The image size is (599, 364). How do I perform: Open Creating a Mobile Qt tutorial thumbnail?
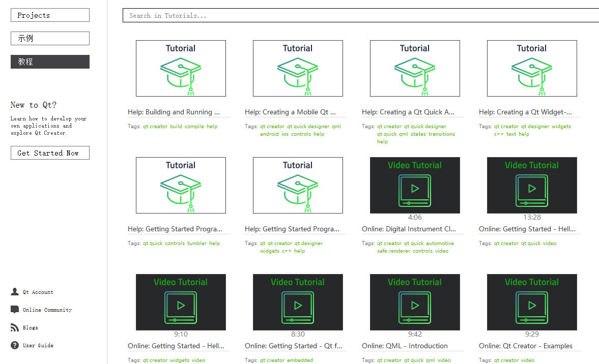[298, 68]
